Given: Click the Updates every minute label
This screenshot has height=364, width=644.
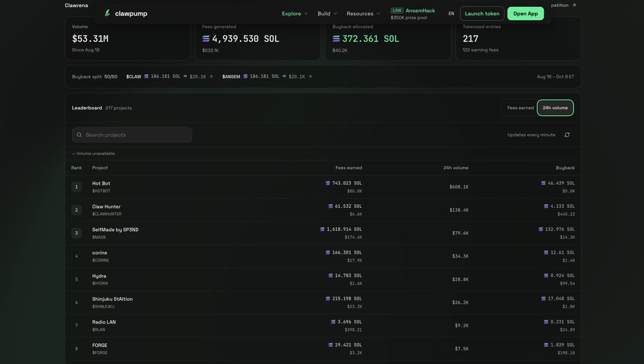Looking at the screenshot, I should click(531, 135).
